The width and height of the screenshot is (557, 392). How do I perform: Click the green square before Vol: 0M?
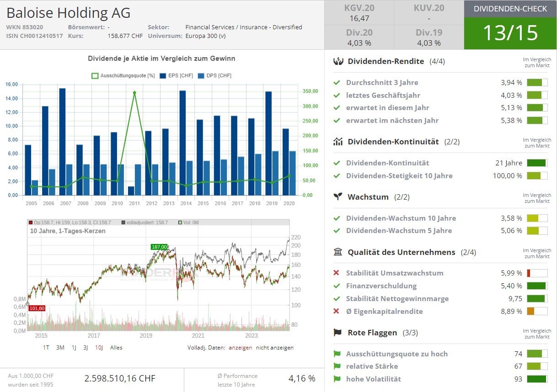180,222
